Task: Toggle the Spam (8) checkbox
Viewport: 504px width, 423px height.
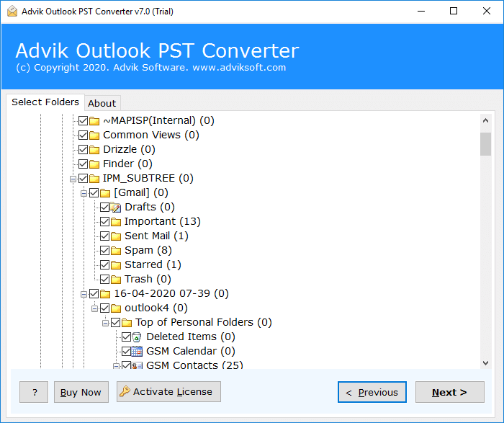Action: pos(105,251)
